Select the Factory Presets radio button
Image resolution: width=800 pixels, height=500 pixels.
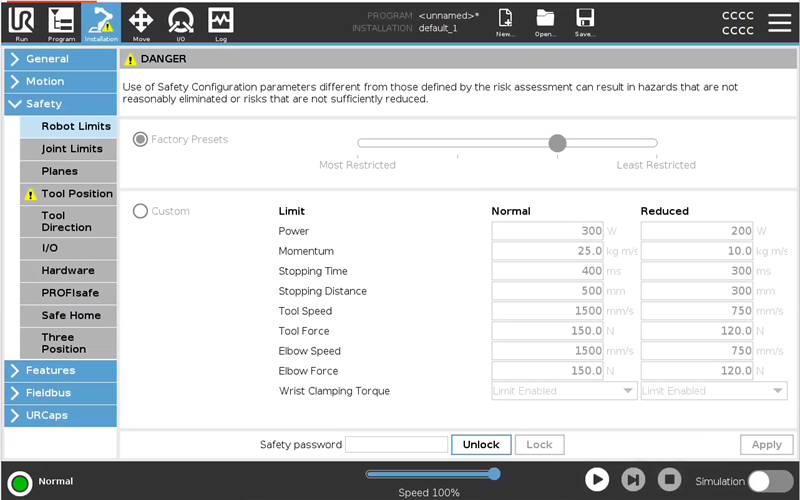pos(140,139)
